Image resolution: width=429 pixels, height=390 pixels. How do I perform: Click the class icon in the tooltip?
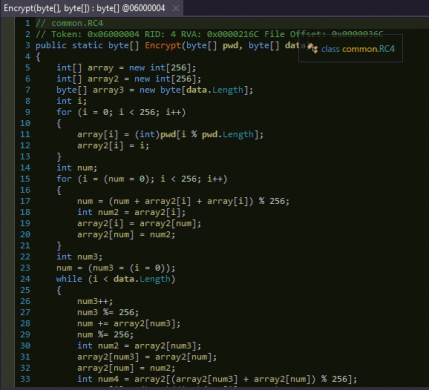pyautogui.click(x=312, y=48)
